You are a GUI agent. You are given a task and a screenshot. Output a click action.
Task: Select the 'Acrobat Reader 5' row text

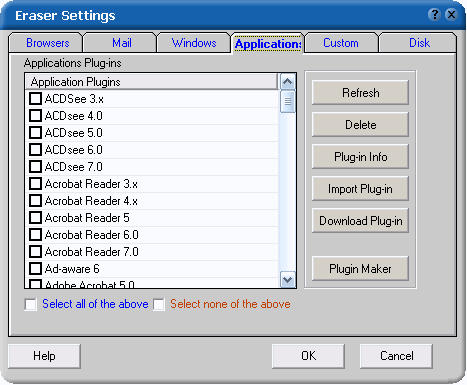87,218
